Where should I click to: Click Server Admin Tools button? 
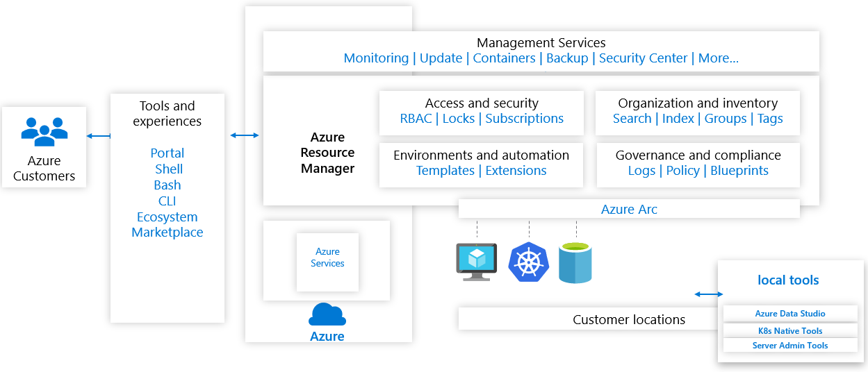coord(790,345)
